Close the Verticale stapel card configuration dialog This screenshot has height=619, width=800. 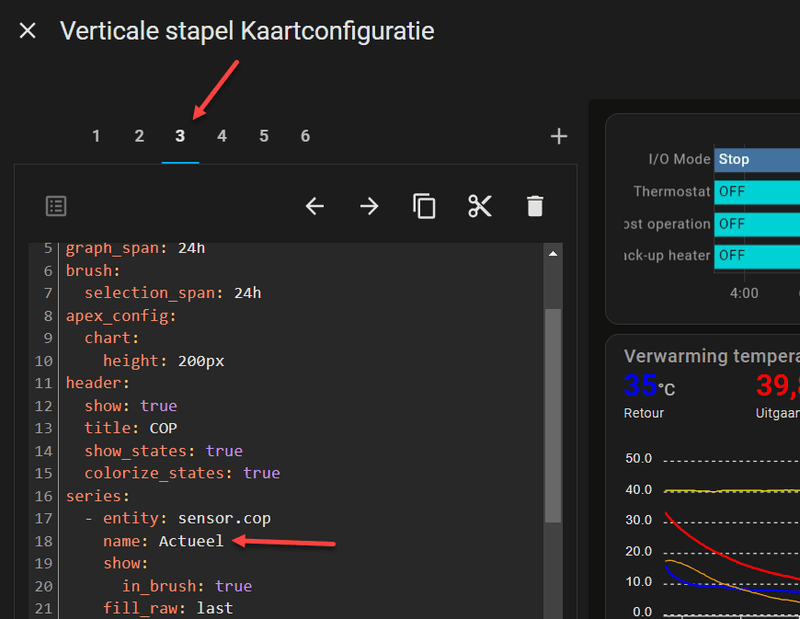(x=27, y=31)
